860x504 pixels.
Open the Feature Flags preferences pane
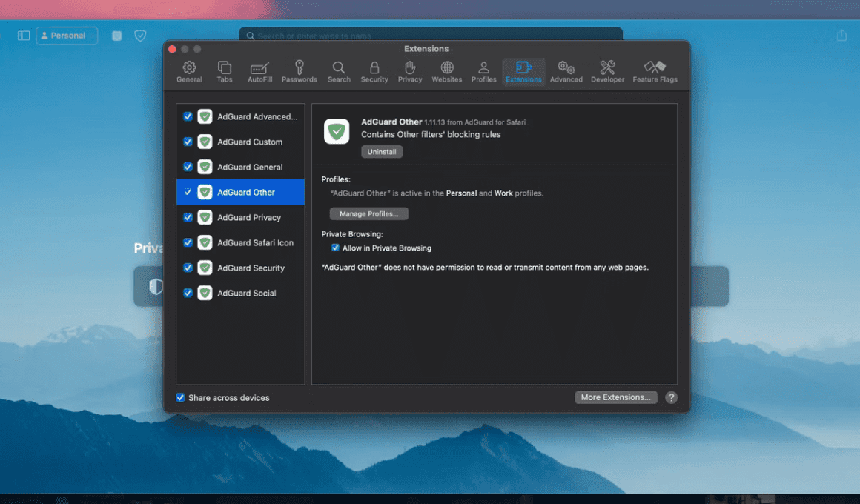coord(655,72)
